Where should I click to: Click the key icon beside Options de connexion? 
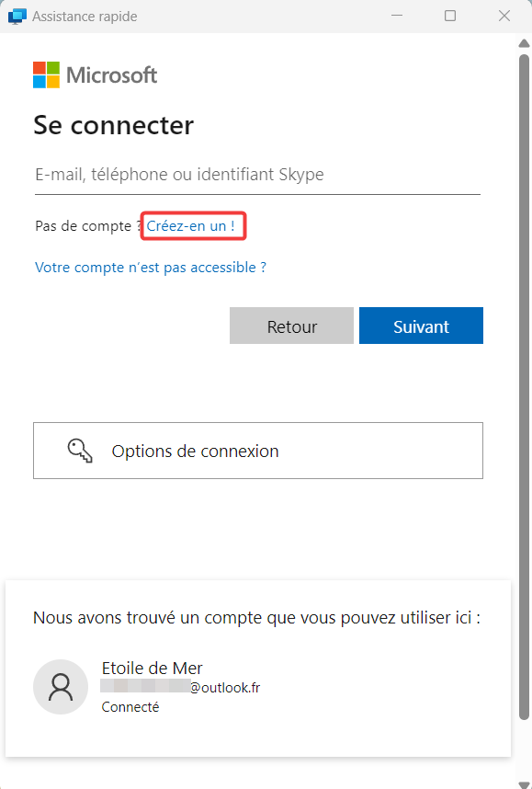[x=80, y=451]
